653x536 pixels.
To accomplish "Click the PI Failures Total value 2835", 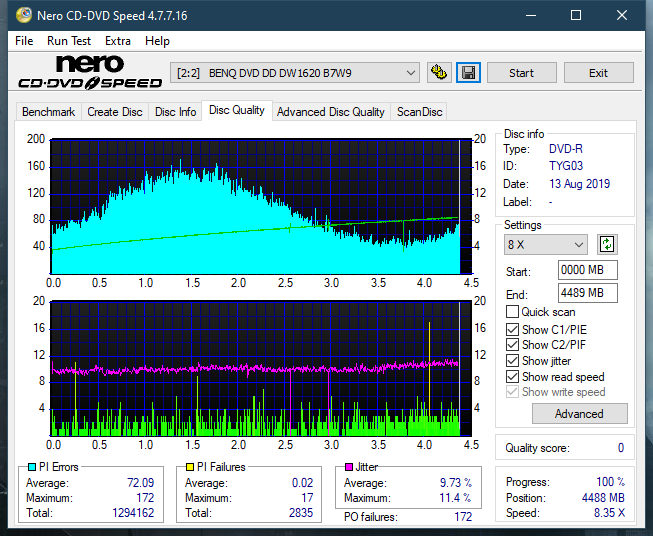I will [x=301, y=513].
